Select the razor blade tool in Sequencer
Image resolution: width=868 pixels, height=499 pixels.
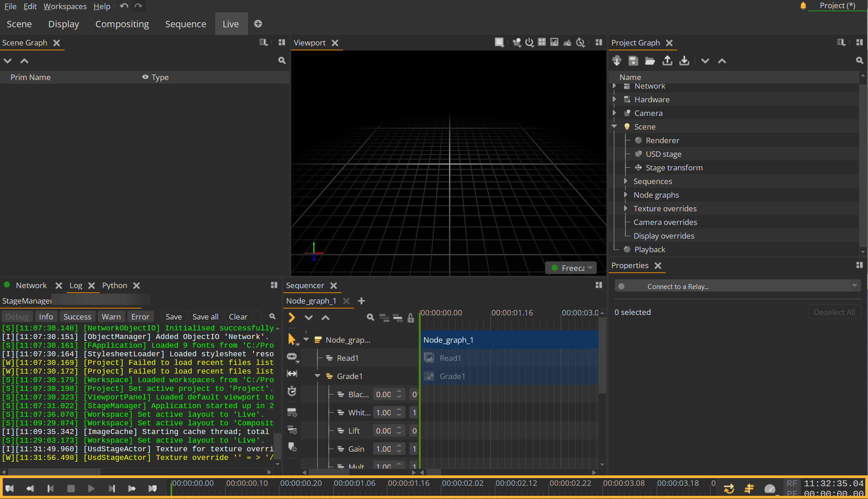pos(292,356)
